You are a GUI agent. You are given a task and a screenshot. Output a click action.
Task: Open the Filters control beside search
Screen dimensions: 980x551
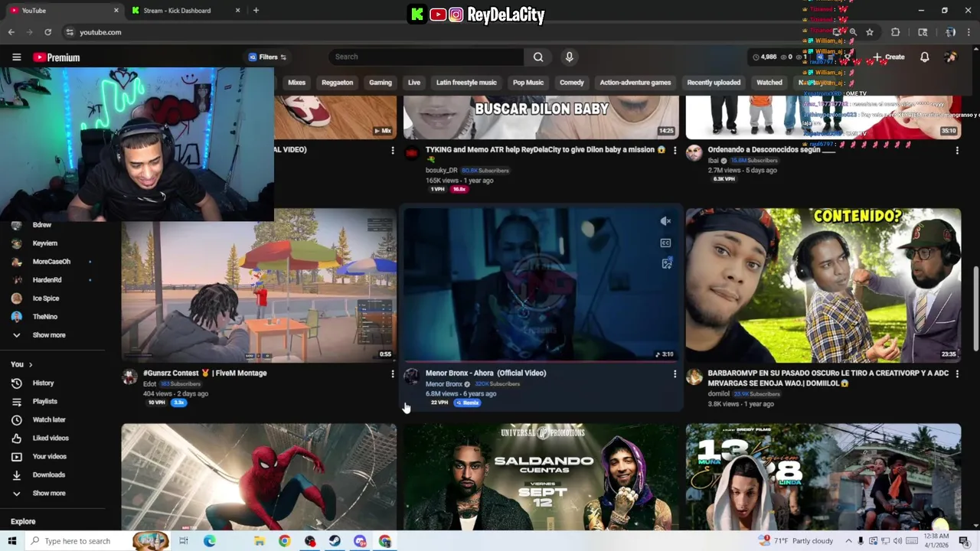coord(267,57)
